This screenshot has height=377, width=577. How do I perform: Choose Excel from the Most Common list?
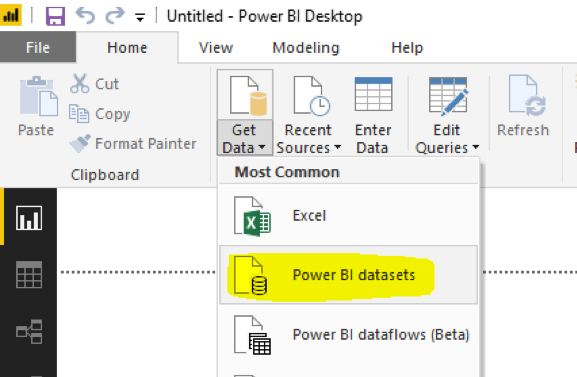point(348,215)
